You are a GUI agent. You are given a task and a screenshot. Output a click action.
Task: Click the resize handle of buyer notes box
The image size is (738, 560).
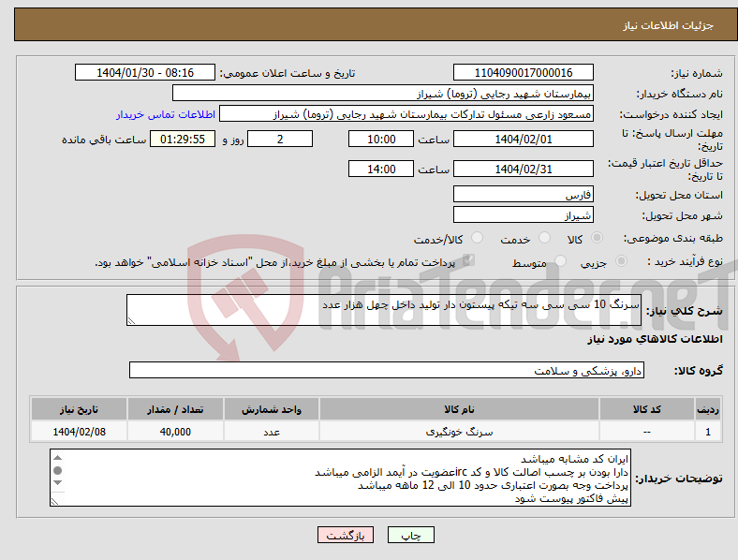pos(54,502)
